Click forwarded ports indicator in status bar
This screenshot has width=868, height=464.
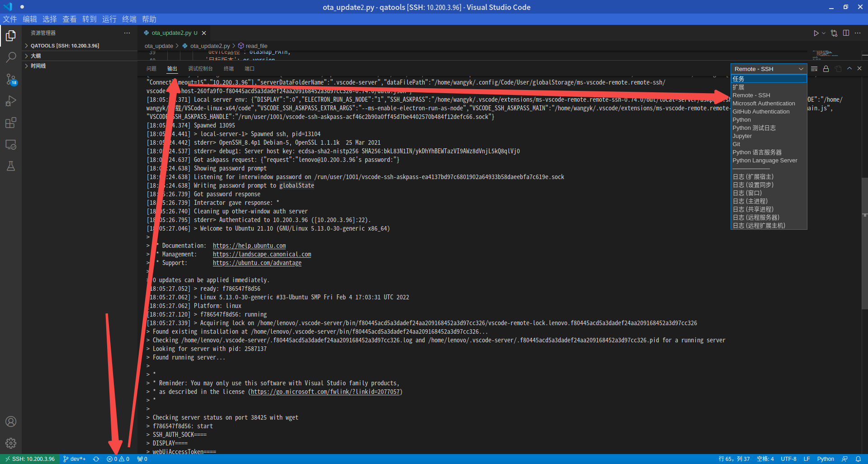pyautogui.click(x=142, y=459)
